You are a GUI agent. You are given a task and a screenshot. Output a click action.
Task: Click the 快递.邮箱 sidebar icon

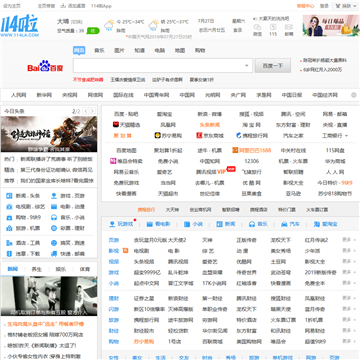point(54,254)
